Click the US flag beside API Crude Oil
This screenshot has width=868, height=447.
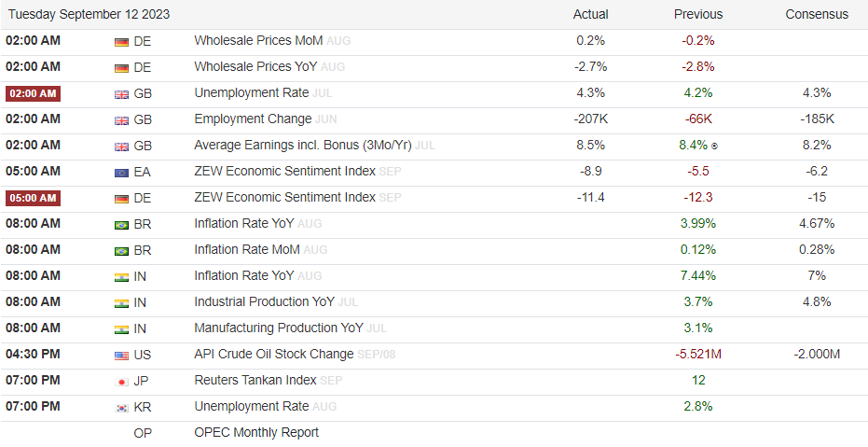121,355
